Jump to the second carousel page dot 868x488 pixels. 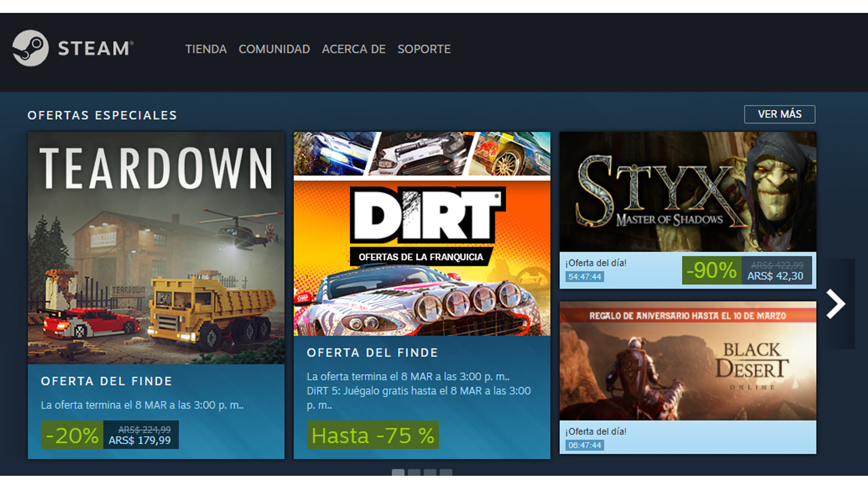tap(414, 473)
